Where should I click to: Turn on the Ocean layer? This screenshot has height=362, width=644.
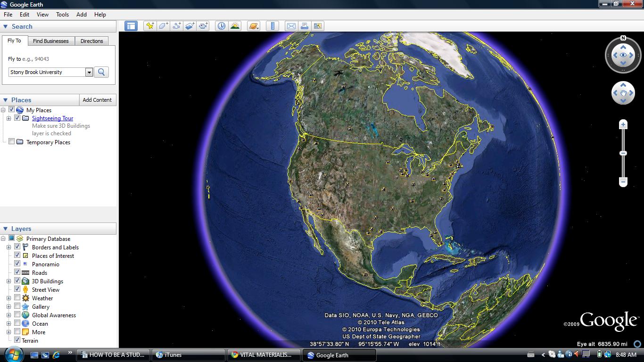pyautogui.click(x=17, y=323)
